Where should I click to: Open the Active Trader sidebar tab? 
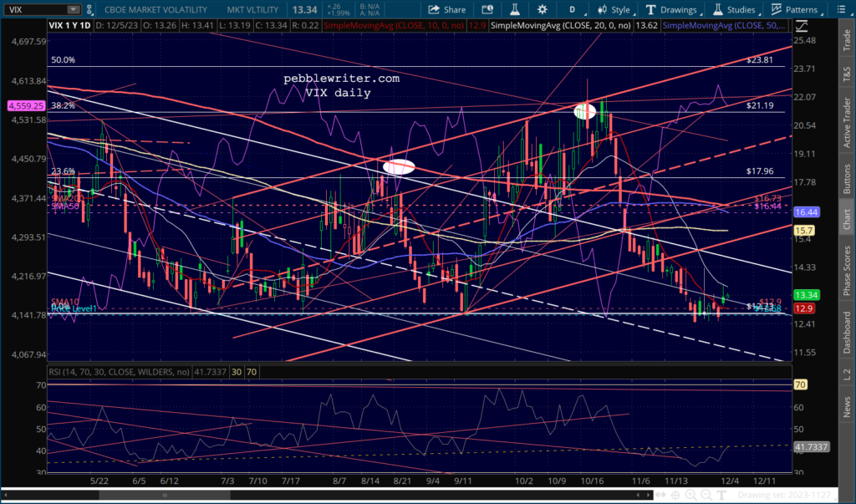point(847,122)
